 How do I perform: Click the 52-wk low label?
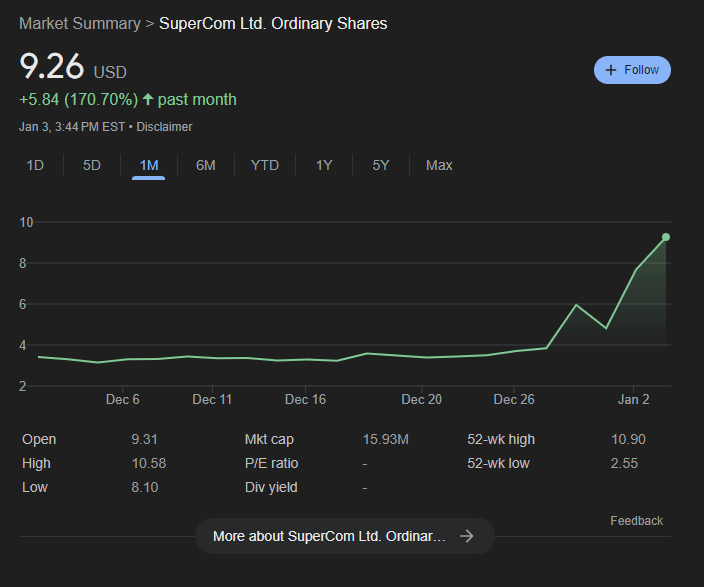click(x=498, y=463)
